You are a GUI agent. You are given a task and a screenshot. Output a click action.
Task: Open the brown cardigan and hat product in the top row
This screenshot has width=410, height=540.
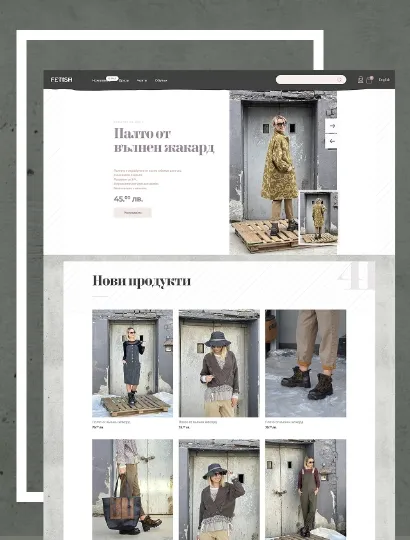(x=219, y=363)
